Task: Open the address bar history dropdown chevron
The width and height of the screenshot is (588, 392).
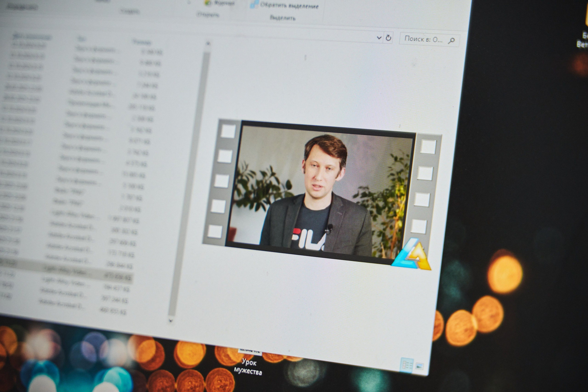Action: click(x=379, y=38)
